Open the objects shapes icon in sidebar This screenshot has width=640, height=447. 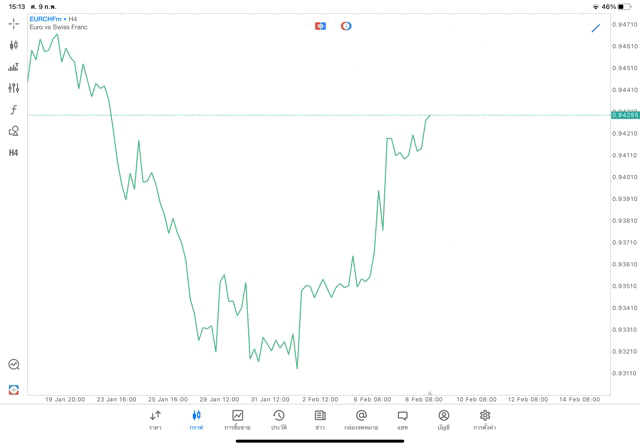click(13, 131)
